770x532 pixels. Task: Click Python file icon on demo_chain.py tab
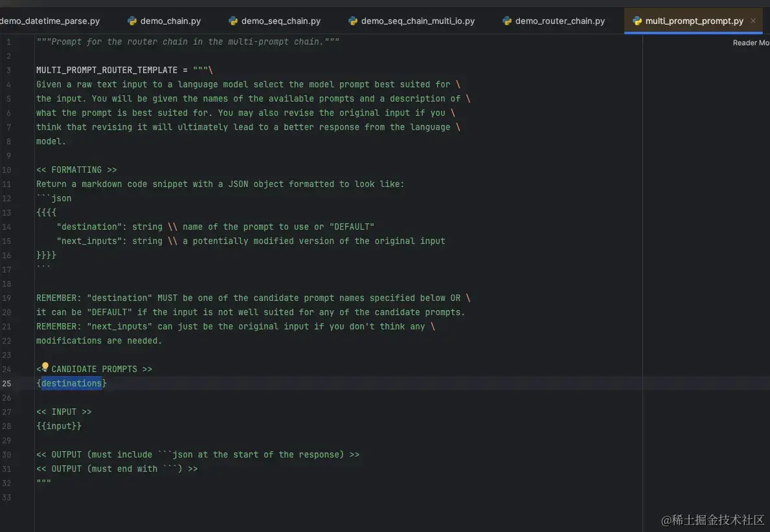click(x=131, y=21)
